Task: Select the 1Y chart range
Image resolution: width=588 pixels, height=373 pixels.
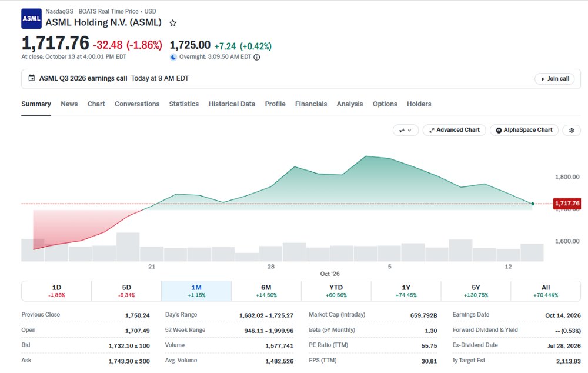Action: click(406, 291)
